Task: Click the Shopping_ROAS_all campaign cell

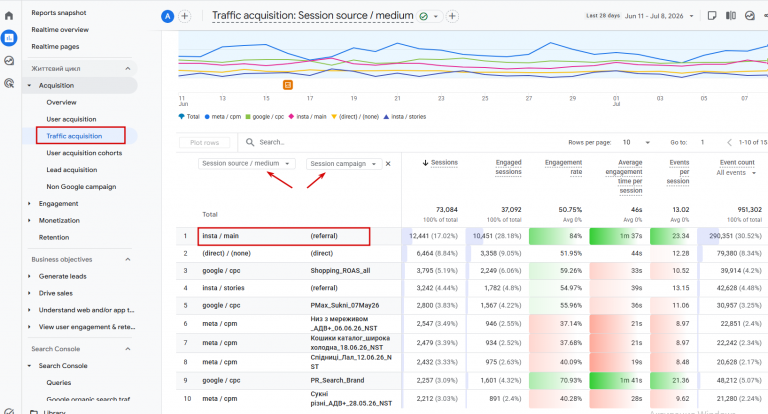Action: [x=340, y=270]
